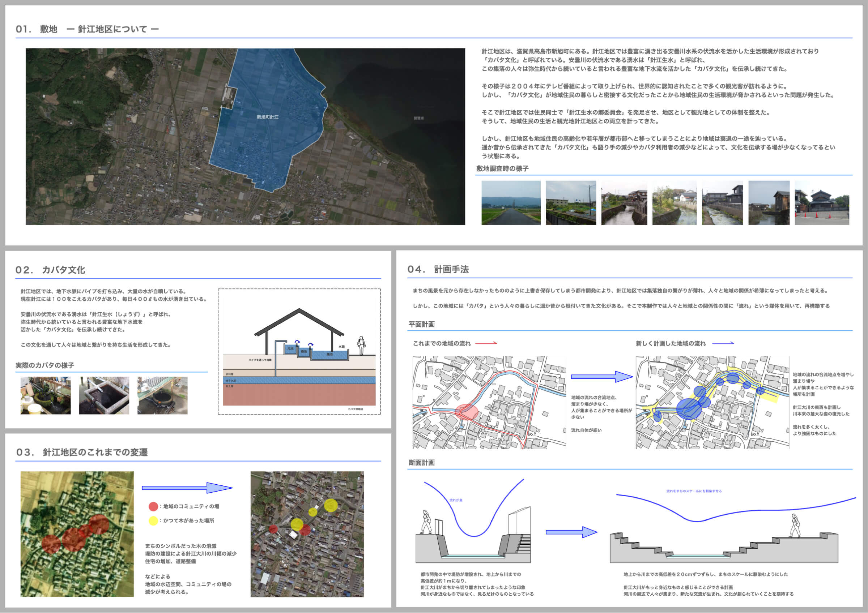Click the largest blue circle on the new plan map
This screenshot has width=868, height=613.
pyautogui.click(x=689, y=409)
